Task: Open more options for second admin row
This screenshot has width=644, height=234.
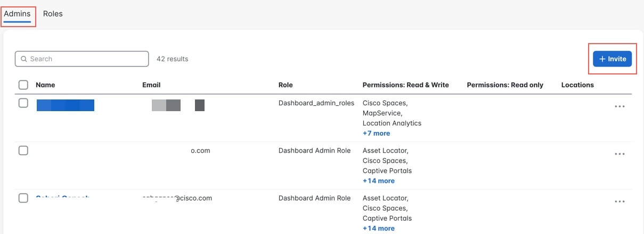Action: 619,154
